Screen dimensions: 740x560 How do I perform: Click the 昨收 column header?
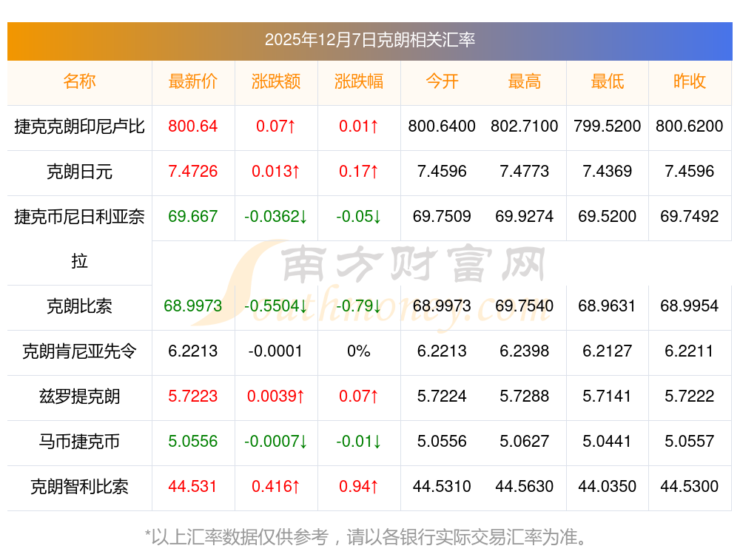[x=690, y=81]
